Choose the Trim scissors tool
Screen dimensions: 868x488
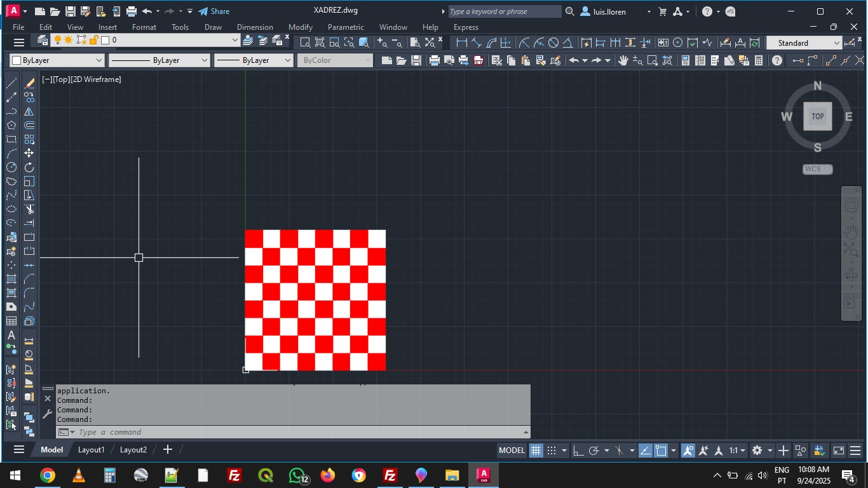click(29, 209)
